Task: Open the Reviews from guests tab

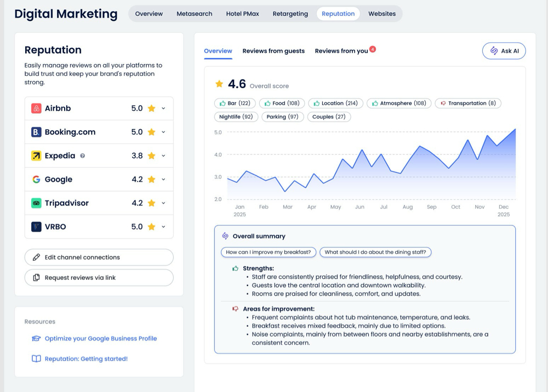Action: pos(273,51)
